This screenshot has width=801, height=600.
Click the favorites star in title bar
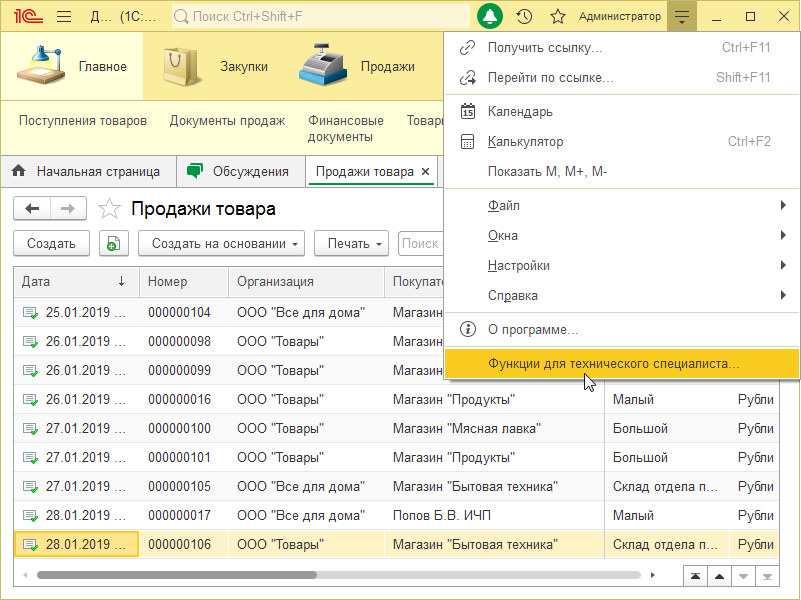[558, 17]
